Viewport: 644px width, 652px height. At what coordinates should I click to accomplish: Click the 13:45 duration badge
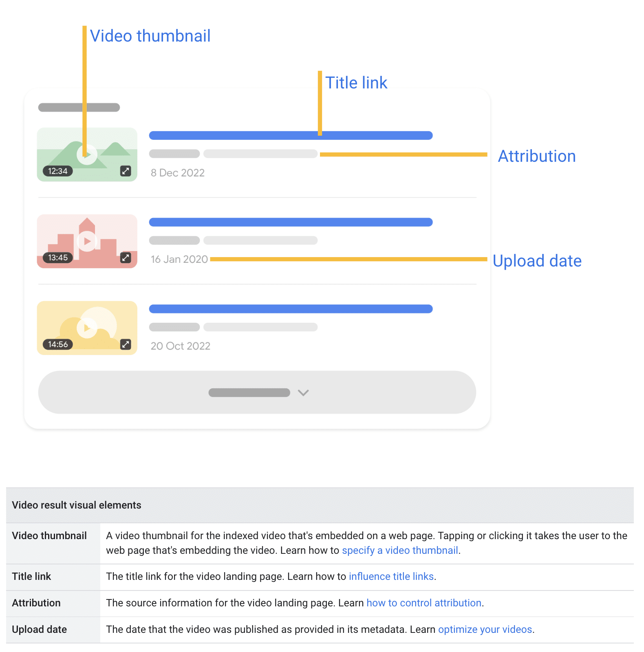[x=58, y=258]
